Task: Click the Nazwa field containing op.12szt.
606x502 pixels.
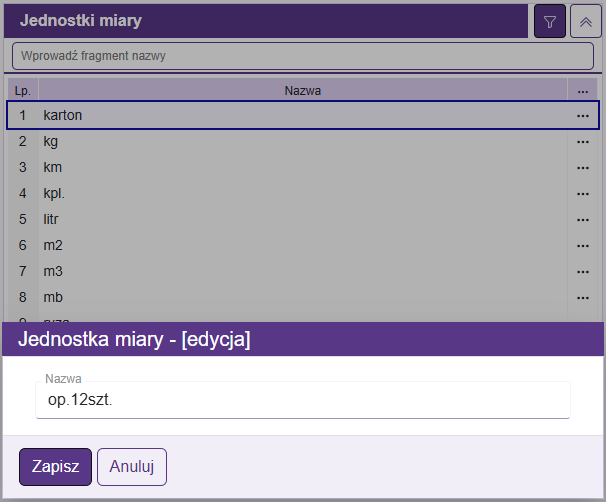Action: [302, 400]
